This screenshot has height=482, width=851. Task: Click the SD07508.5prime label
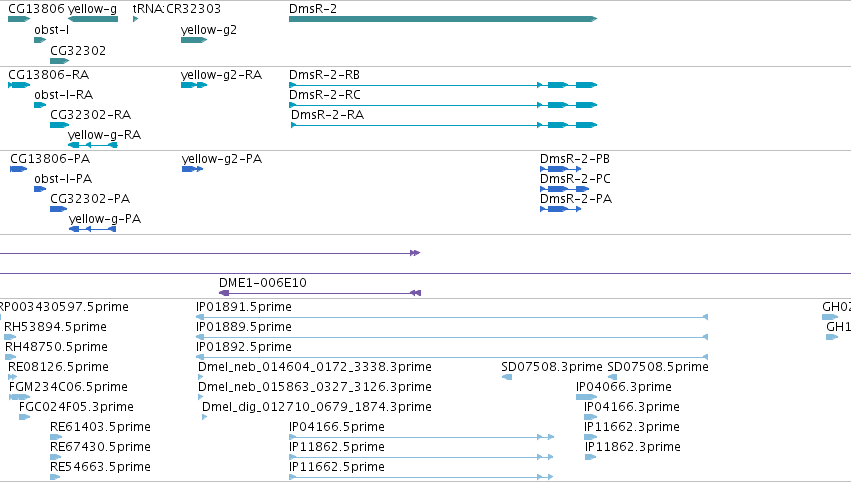click(x=658, y=367)
